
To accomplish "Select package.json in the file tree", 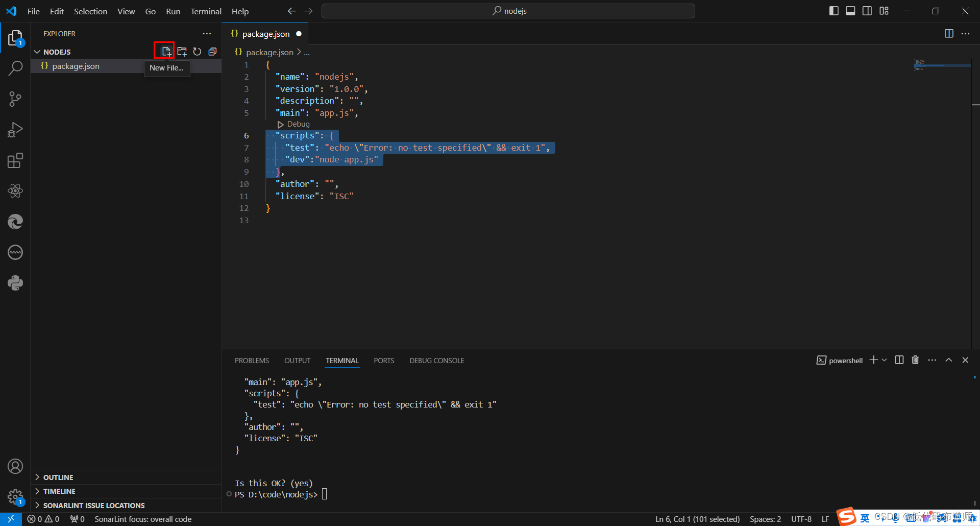I will (x=126, y=66).
